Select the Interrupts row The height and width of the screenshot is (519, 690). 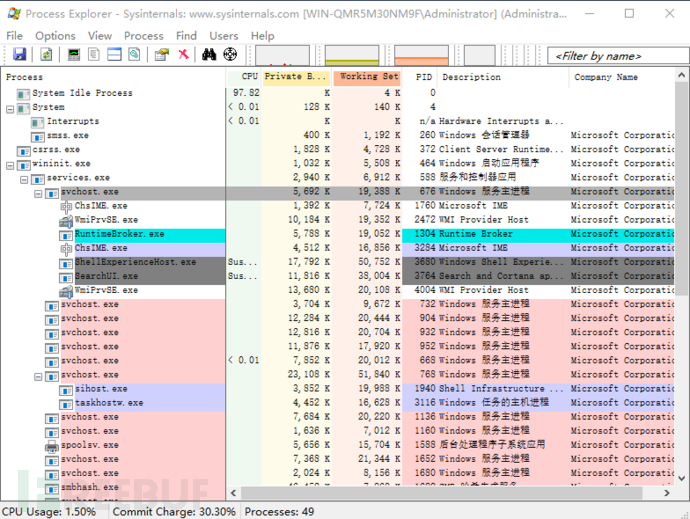pyautogui.click(x=338, y=121)
